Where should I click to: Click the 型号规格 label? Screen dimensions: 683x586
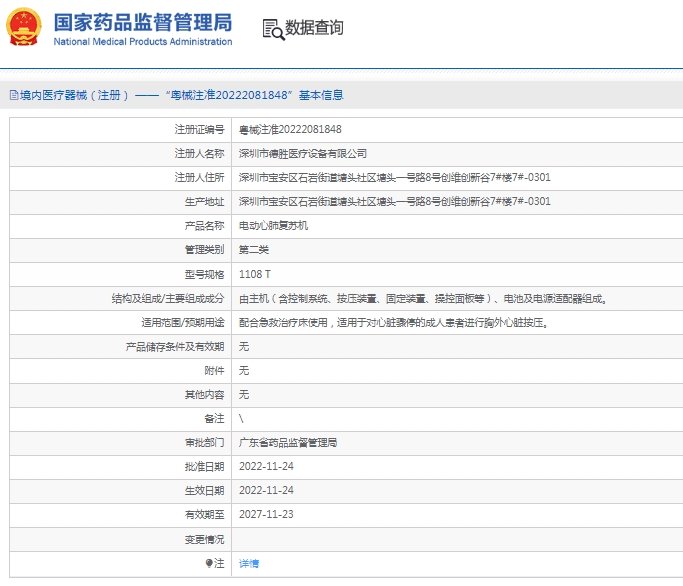point(204,274)
